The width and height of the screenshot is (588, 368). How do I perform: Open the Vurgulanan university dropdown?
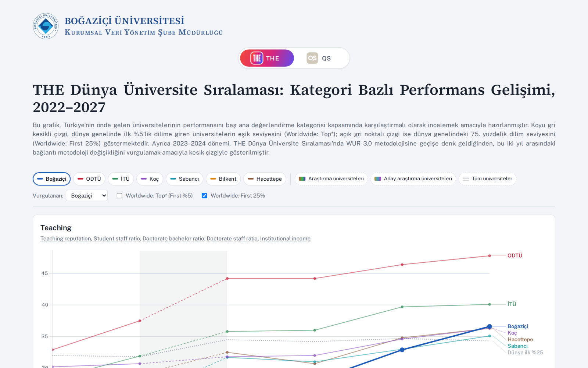click(x=87, y=195)
